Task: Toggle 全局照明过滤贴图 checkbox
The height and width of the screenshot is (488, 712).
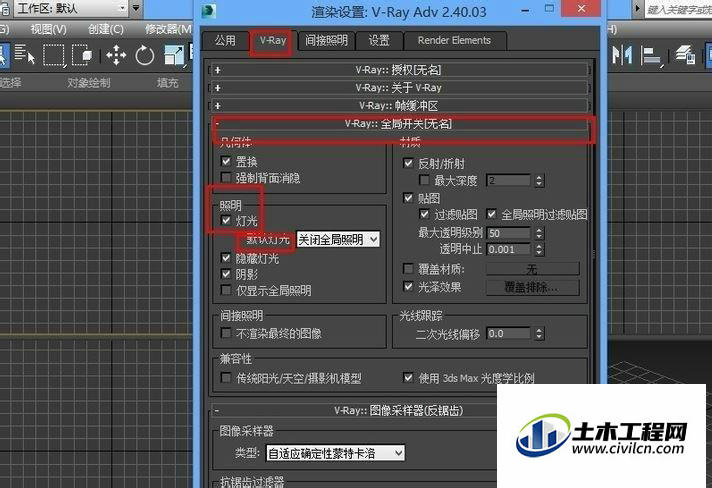Action: tap(491, 214)
